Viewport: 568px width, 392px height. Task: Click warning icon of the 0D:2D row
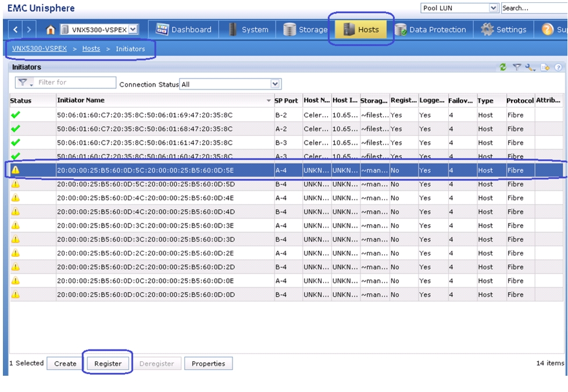pos(16,267)
